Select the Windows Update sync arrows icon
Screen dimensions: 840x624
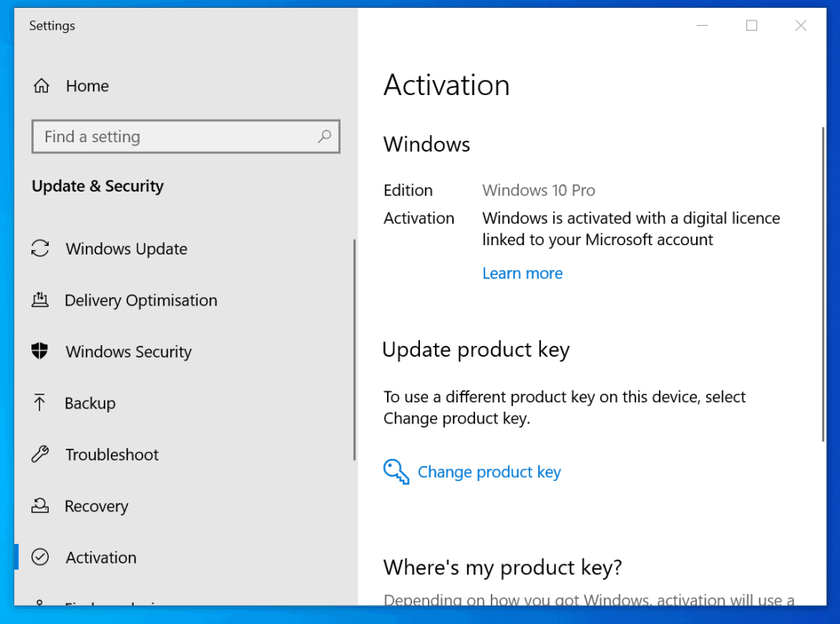[40, 248]
